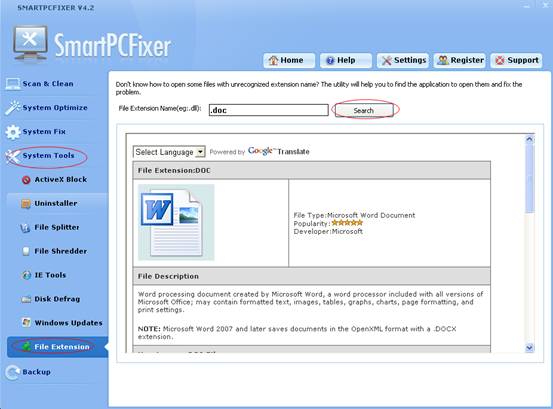Click the Word document thumbnail image
The height and width of the screenshot is (409, 553).
click(x=176, y=222)
